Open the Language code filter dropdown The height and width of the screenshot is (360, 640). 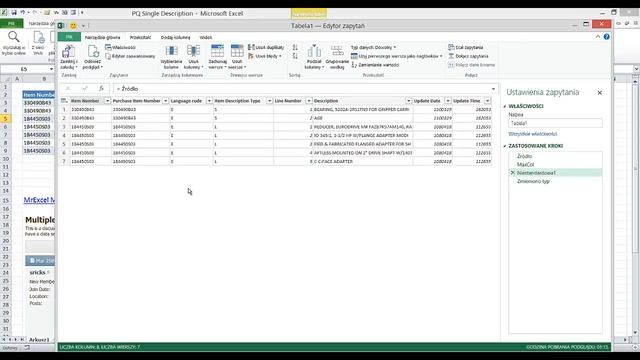coord(209,100)
